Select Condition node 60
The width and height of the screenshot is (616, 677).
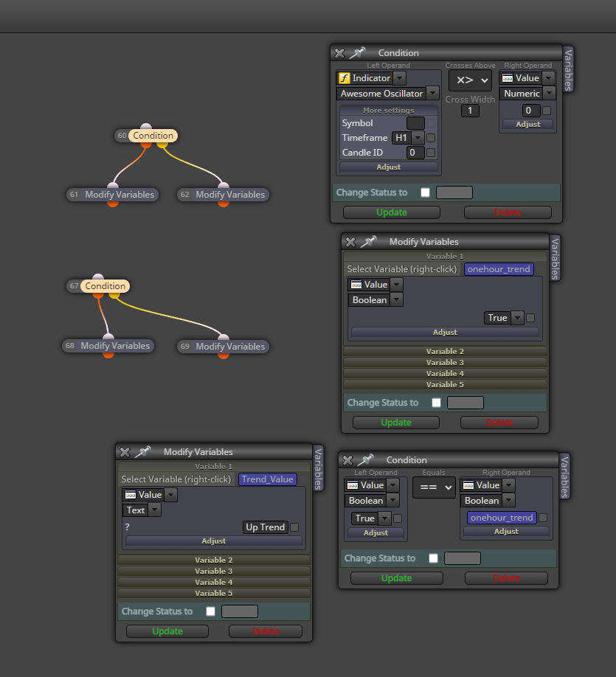click(153, 136)
